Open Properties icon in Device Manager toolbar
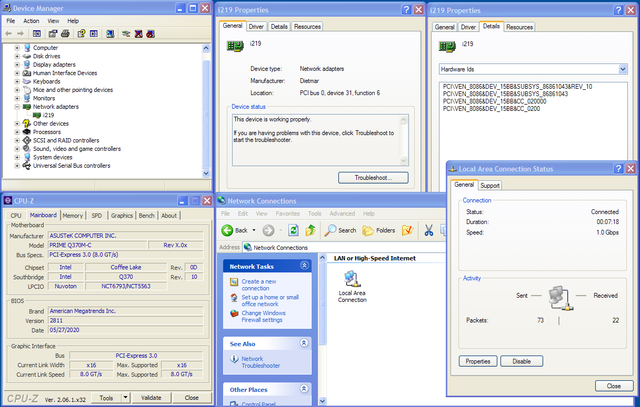 click(53, 34)
